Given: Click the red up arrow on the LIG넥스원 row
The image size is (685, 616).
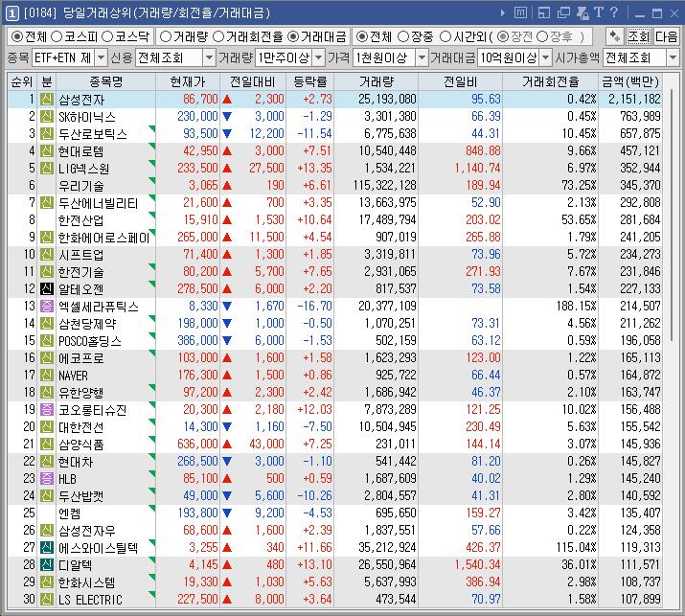Looking at the screenshot, I should click(x=227, y=169).
